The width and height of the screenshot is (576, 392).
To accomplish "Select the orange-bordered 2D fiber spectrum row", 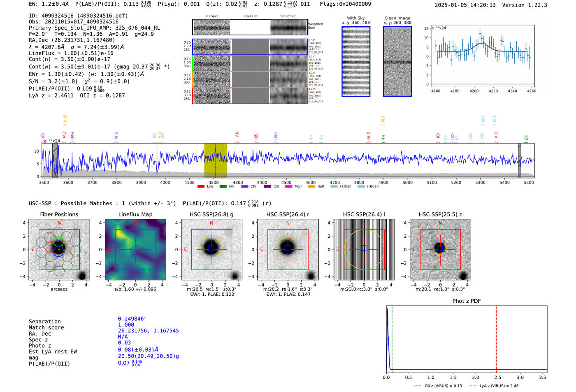I will point(250,79).
